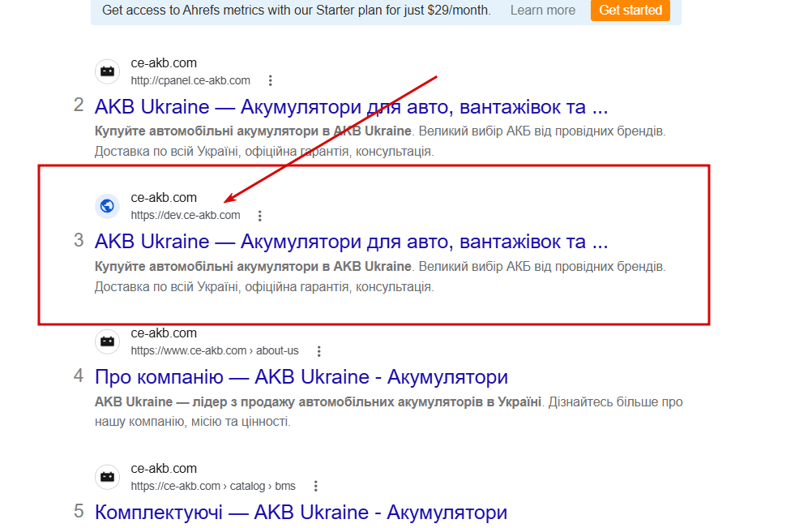Click the battery favicon for catalog bms result
The image size is (812, 528).
[107, 477]
